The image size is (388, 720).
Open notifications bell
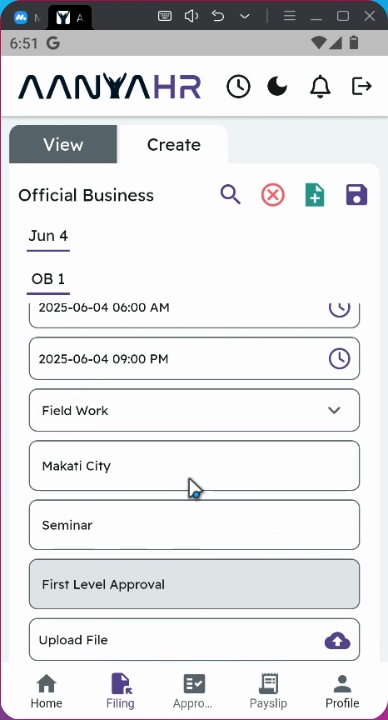click(320, 86)
